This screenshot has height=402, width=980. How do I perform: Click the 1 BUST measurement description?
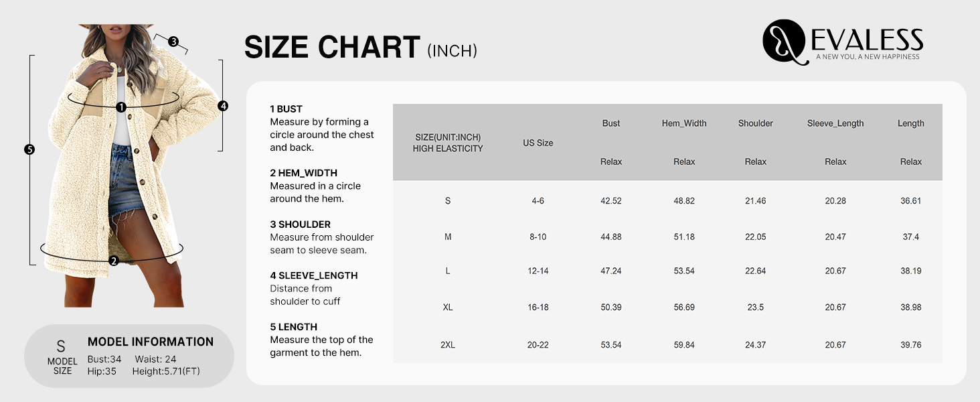click(x=322, y=128)
